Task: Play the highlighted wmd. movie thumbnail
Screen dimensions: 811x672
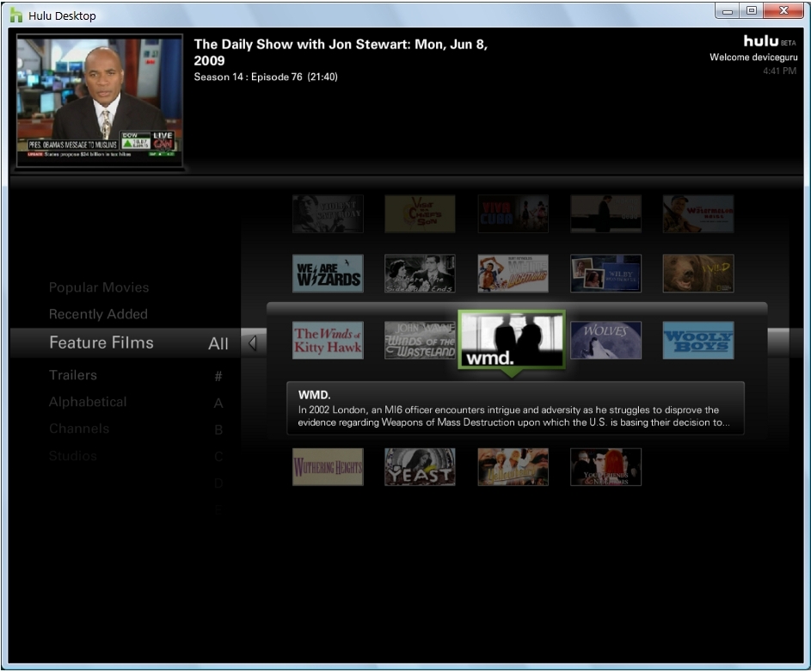Action: pyautogui.click(x=512, y=339)
